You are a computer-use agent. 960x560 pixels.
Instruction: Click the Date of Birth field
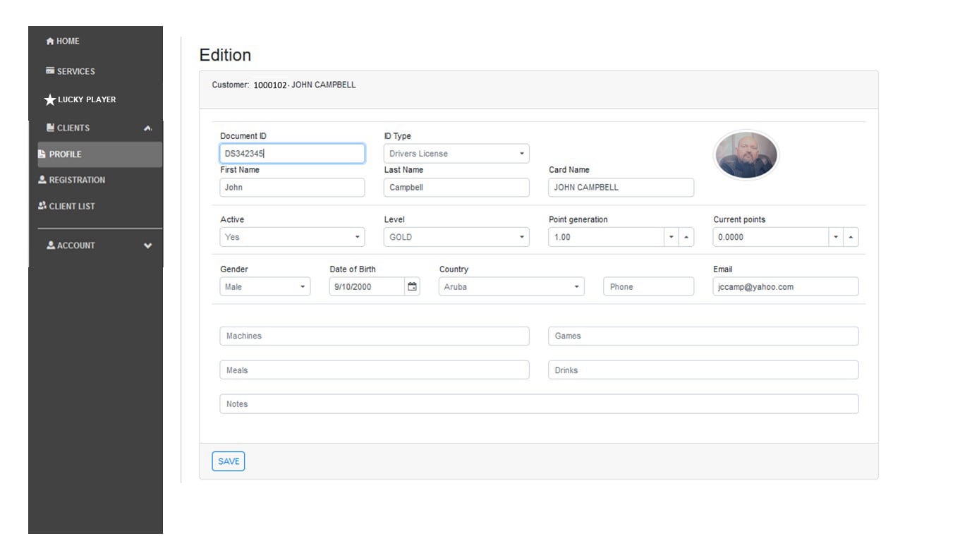367,287
